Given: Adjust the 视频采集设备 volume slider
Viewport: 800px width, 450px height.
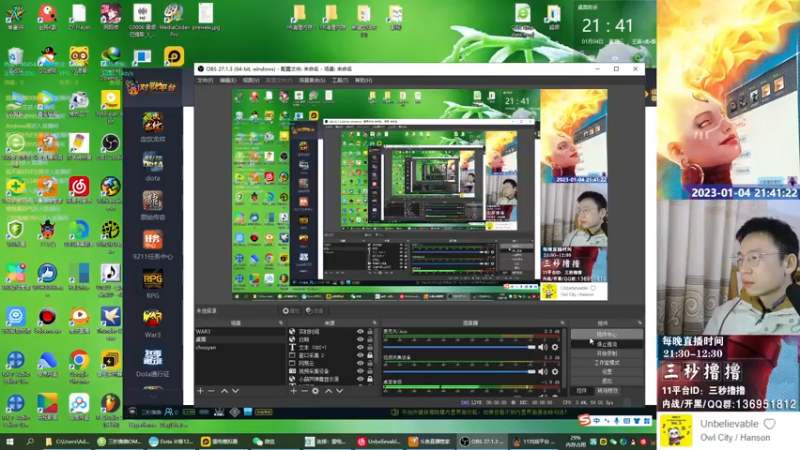Looking at the screenshot, I should 459,372.
